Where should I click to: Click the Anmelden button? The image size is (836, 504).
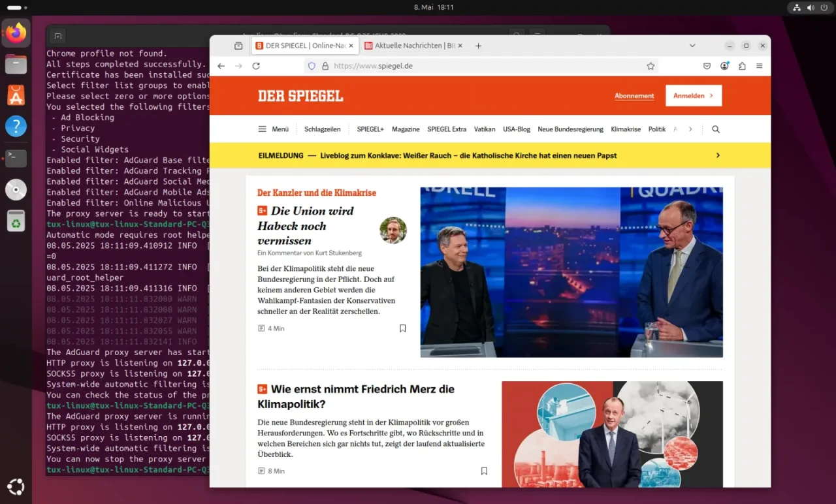(693, 95)
